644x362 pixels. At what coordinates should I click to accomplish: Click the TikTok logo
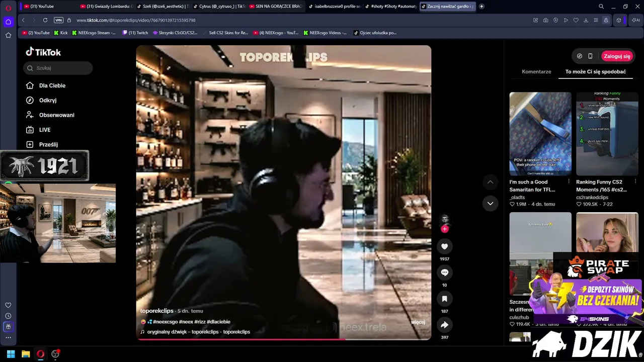(43, 52)
